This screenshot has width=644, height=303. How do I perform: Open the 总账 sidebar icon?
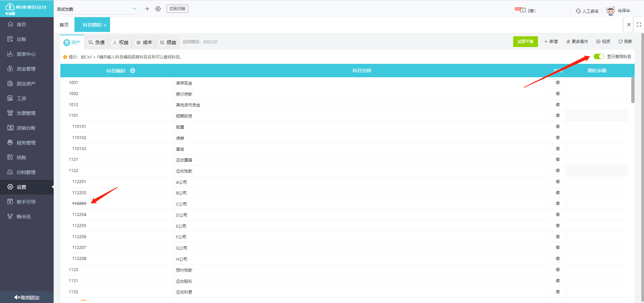(x=10, y=39)
